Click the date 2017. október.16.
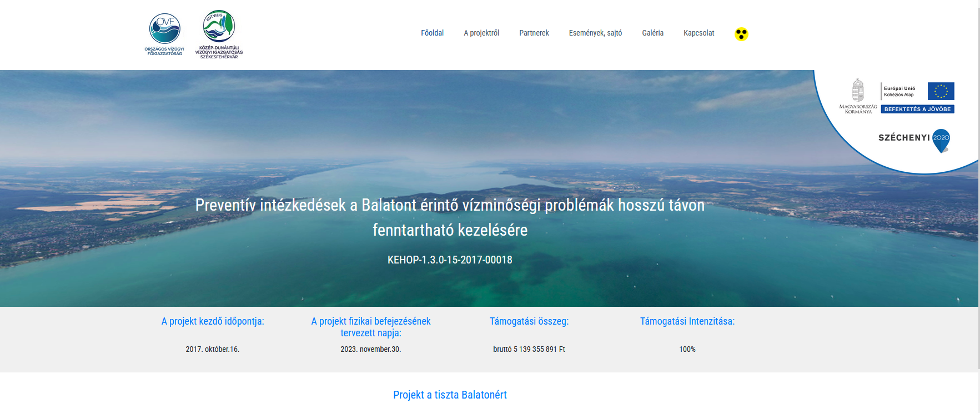 click(x=213, y=349)
